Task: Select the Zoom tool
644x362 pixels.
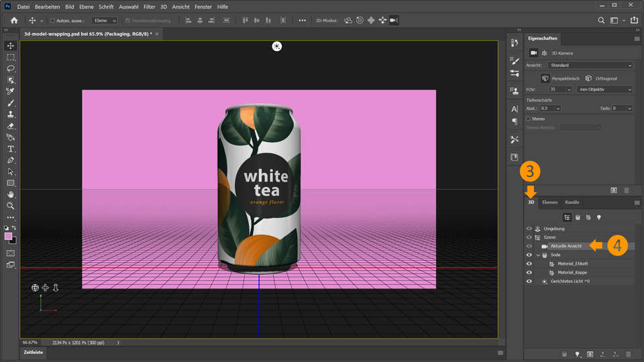Action: (10, 206)
